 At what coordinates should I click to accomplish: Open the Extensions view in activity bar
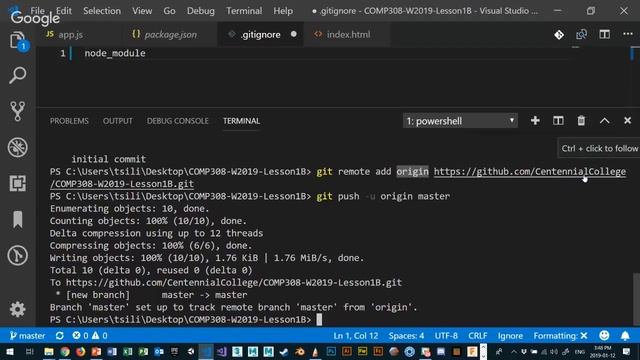[x=18, y=183]
